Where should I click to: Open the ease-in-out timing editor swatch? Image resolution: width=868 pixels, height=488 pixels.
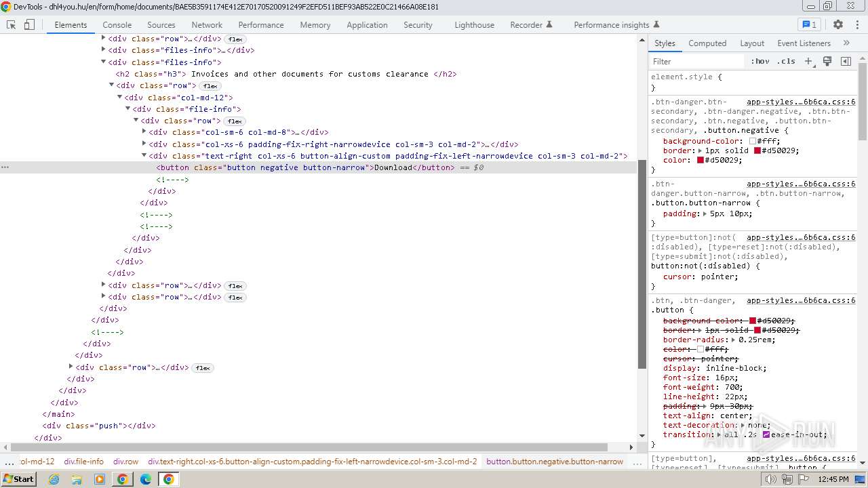click(x=766, y=434)
